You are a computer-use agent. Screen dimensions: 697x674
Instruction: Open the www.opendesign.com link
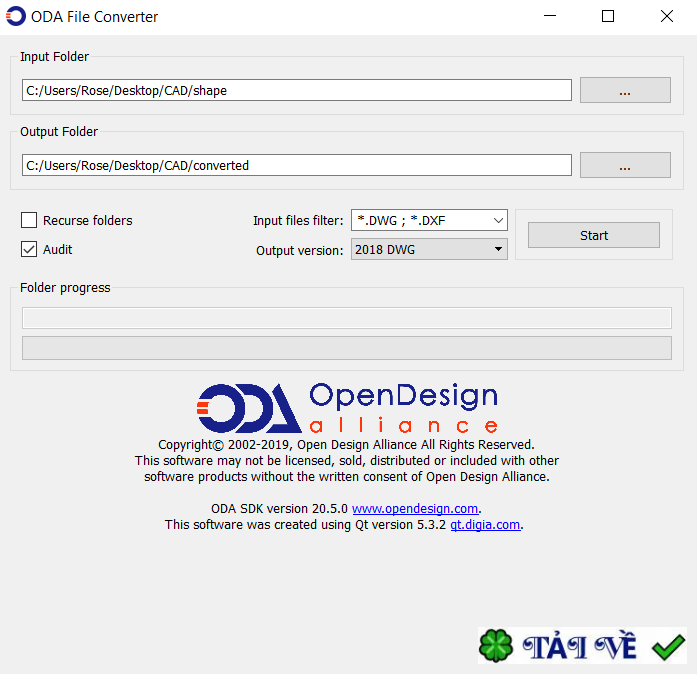[x=415, y=509]
